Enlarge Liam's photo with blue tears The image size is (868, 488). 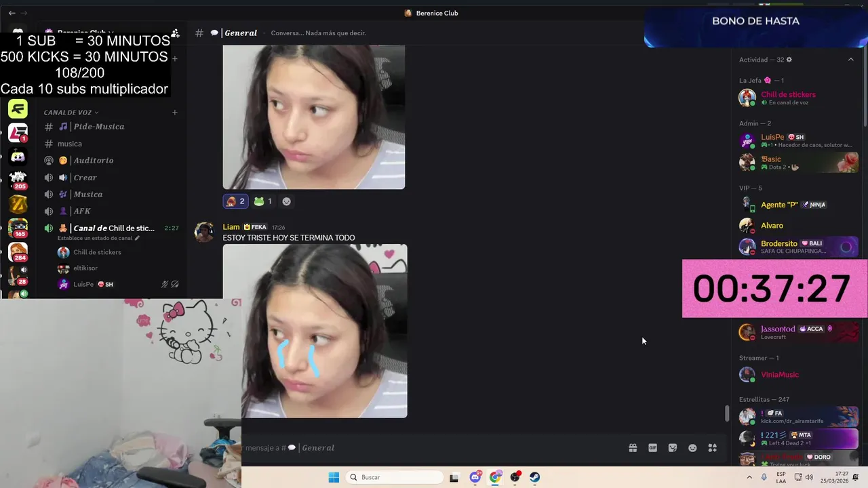pos(315,331)
